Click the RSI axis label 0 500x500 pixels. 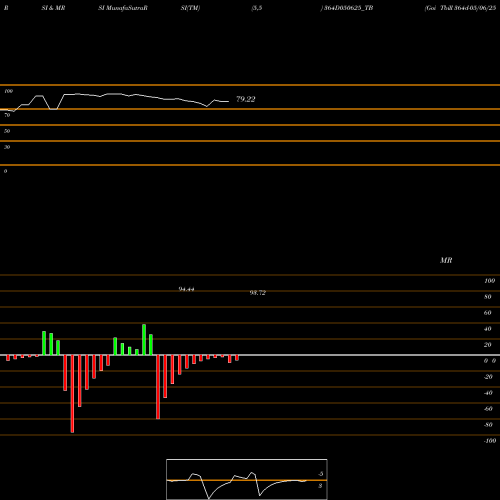tap(5, 171)
